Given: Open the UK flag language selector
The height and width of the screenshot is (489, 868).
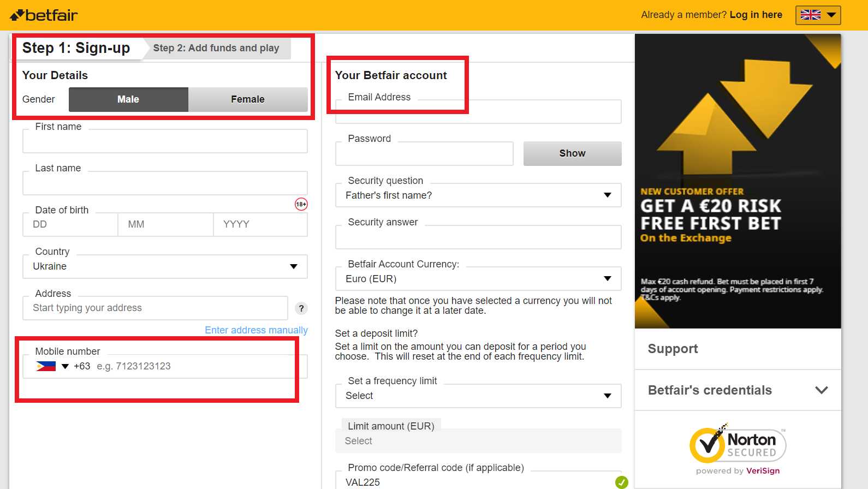Looking at the screenshot, I should 818,15.
